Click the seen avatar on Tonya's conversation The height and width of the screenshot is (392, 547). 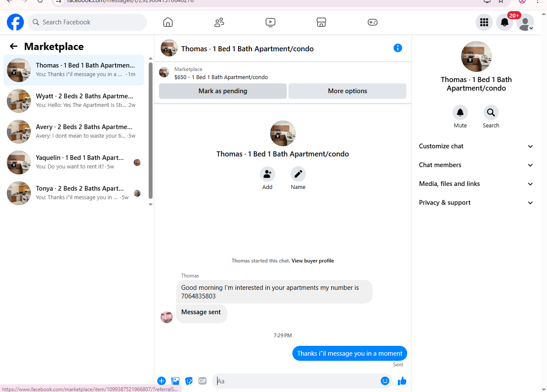tap(137, 193)
